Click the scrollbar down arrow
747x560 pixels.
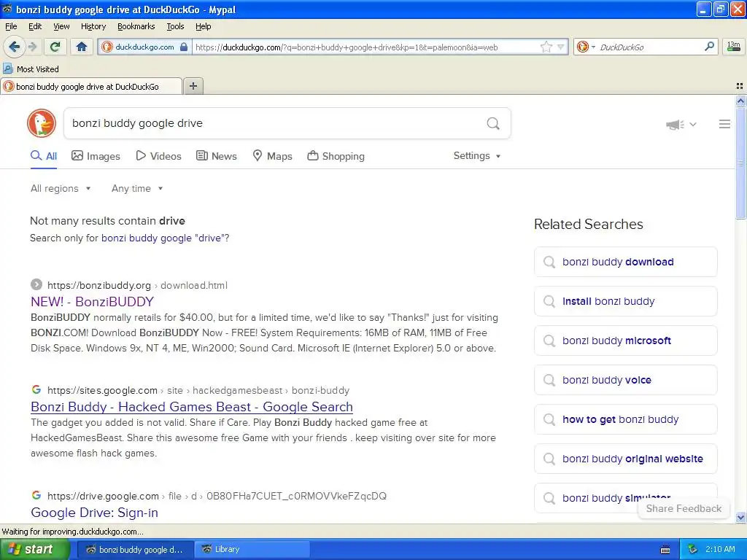(x=740, y=518)
